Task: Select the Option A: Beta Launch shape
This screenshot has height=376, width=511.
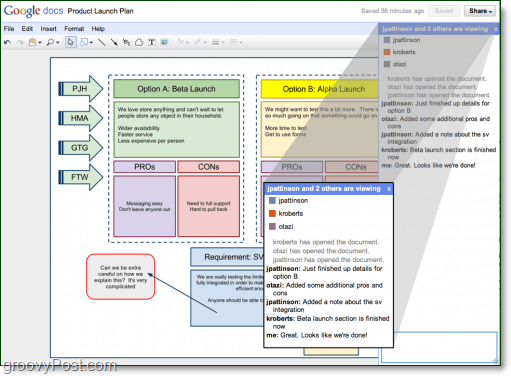Action: pyautogui.click(x=176, y=89)
